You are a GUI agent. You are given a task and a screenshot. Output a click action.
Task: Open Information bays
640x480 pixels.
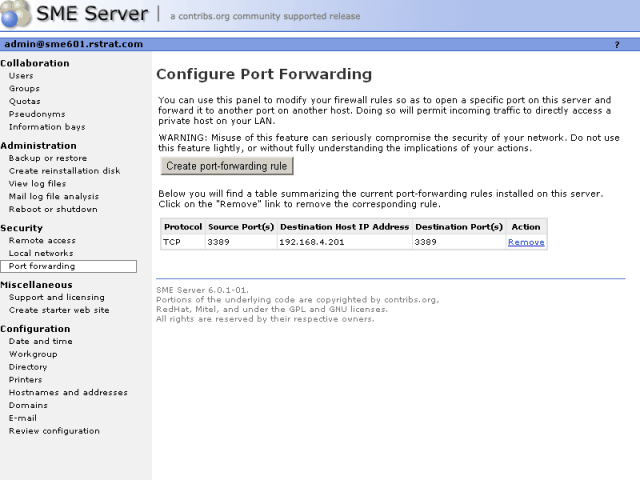pos(47,127)
